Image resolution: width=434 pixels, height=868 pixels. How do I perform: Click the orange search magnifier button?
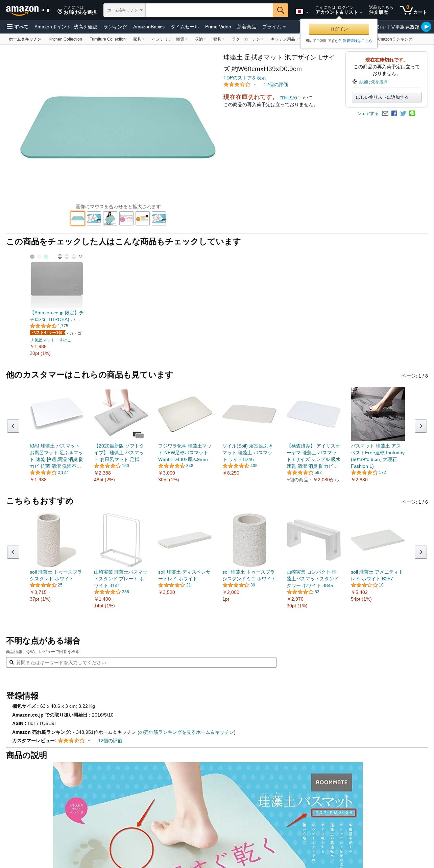pyautogui.click(x=281, y=10)
